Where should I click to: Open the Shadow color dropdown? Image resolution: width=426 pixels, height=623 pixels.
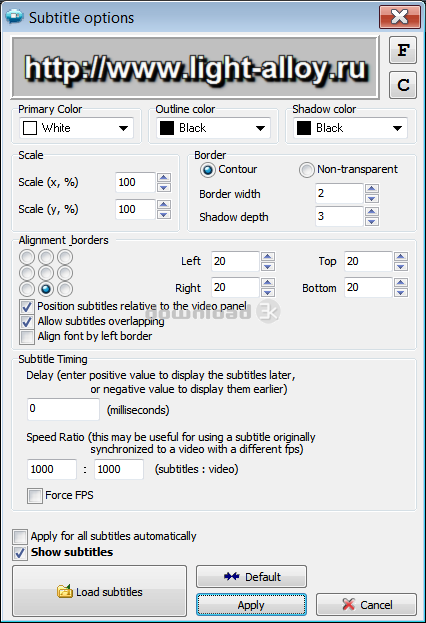pos(397,128)
